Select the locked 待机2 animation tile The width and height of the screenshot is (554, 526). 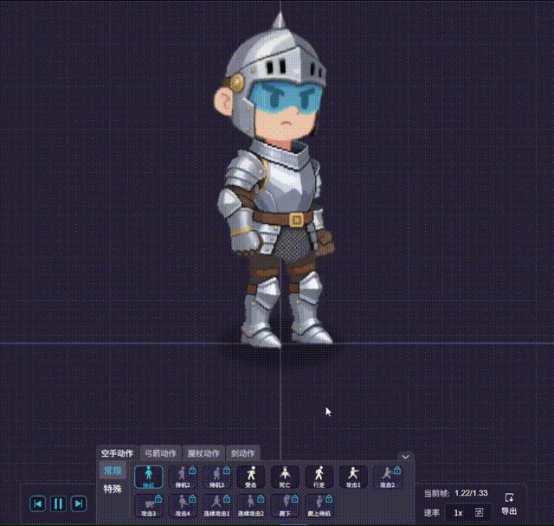183,477
